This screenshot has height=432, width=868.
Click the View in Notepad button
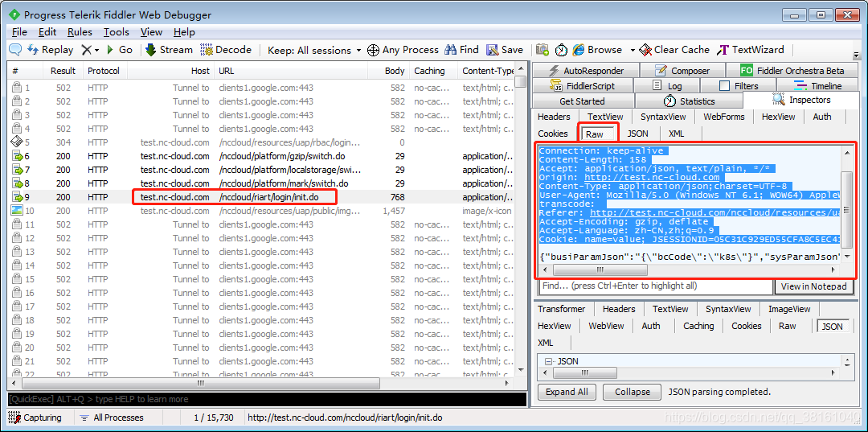(x=813, y=286)
